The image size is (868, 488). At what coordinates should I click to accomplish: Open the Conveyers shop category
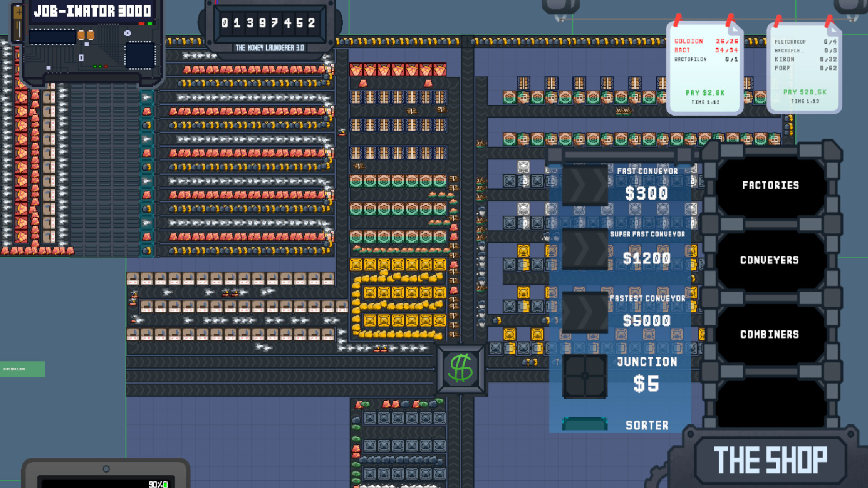click(x=769, y=260)
